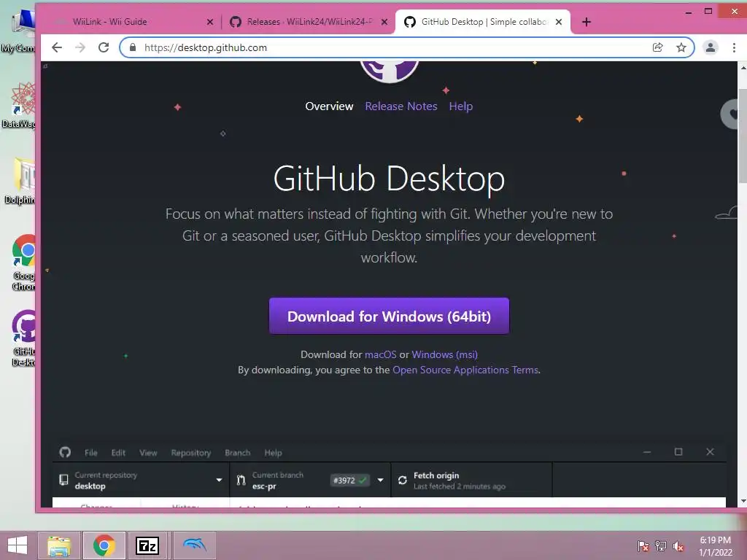Close the GitHub Desktop tab
The width and height of the screenshot is (747, 560).
click(x=559, y=22)
